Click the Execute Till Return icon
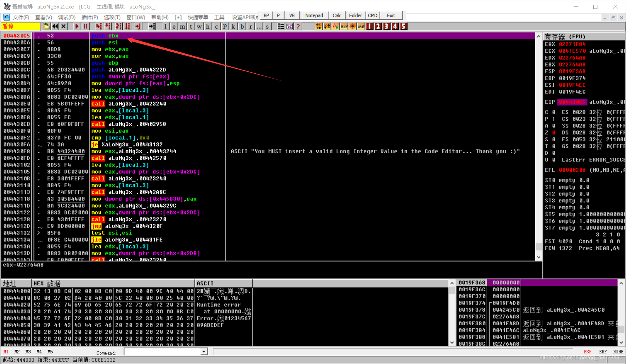 pyautogui.click(x=138, y=26)
